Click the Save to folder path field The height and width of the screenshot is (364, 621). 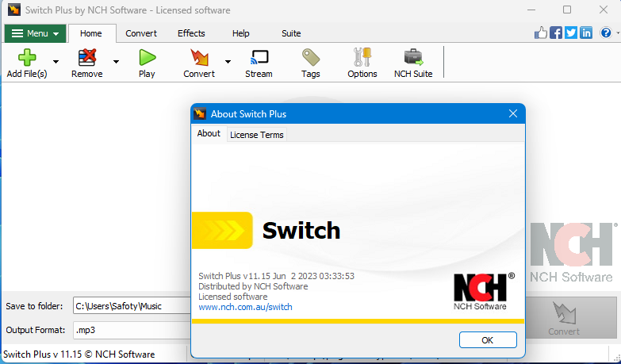(x=131, y=306)
